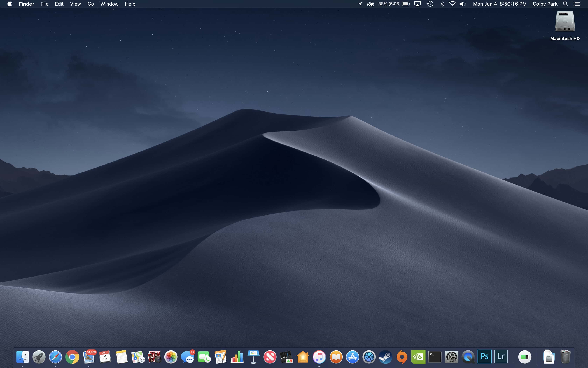Viewport: 588px width, 368px height.
Task: Open Photo Booth in the Dock
Action: click(x=155, y=357)
